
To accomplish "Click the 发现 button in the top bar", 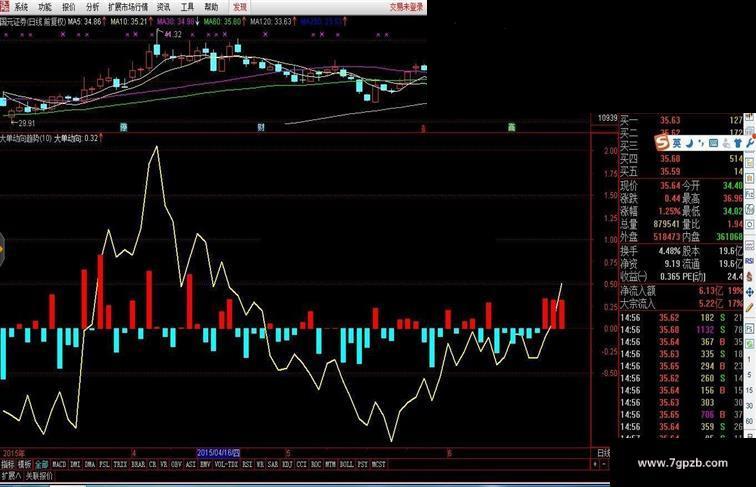I will coord(240,7).
